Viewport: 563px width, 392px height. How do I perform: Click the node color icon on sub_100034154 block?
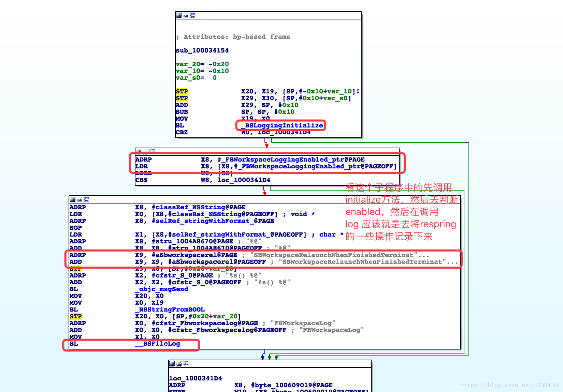click(179, 15)
